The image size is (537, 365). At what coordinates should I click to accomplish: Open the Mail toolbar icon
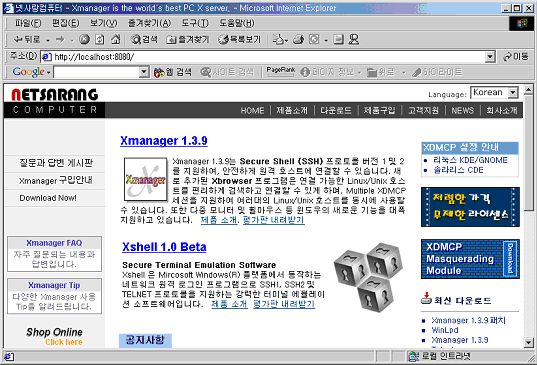(x=278, y=40)
